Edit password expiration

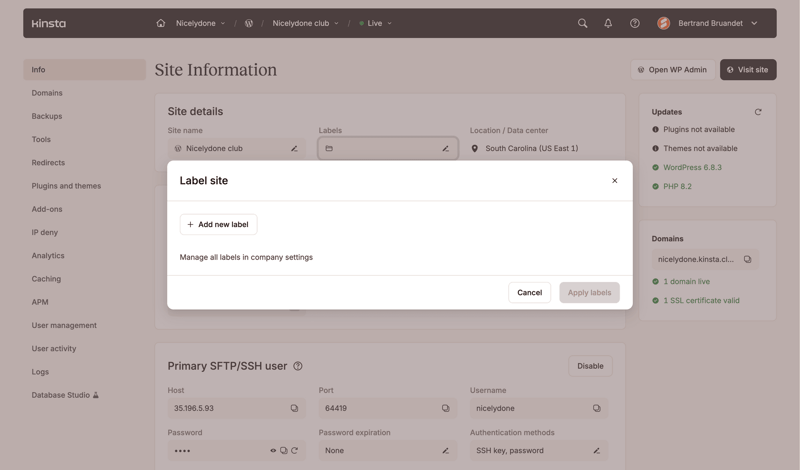445,451
